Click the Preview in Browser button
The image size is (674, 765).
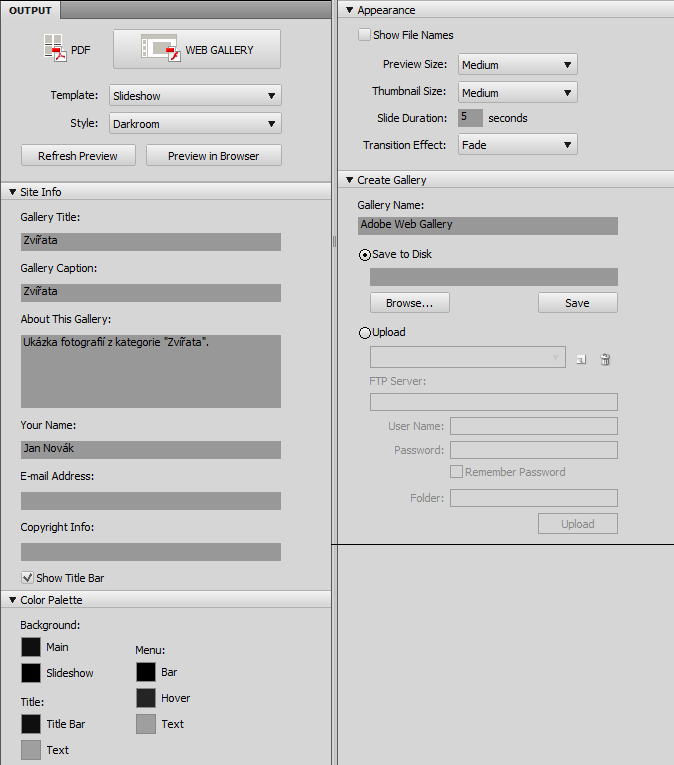pos(213,156)
